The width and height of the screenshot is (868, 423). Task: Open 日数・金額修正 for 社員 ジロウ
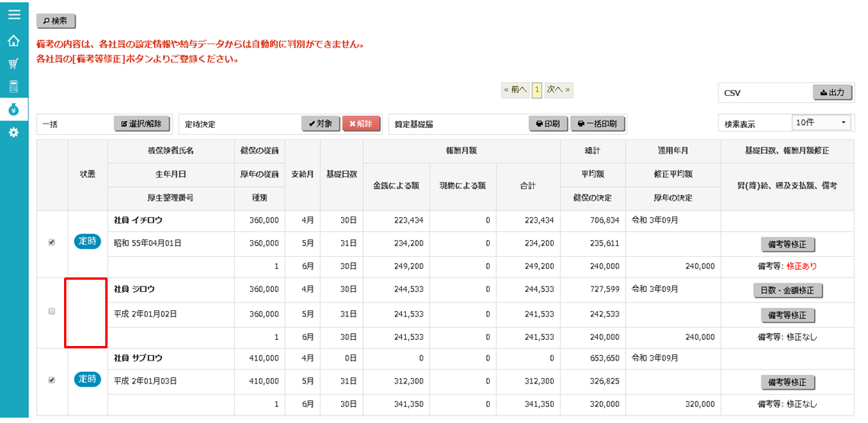pos(788,290)
